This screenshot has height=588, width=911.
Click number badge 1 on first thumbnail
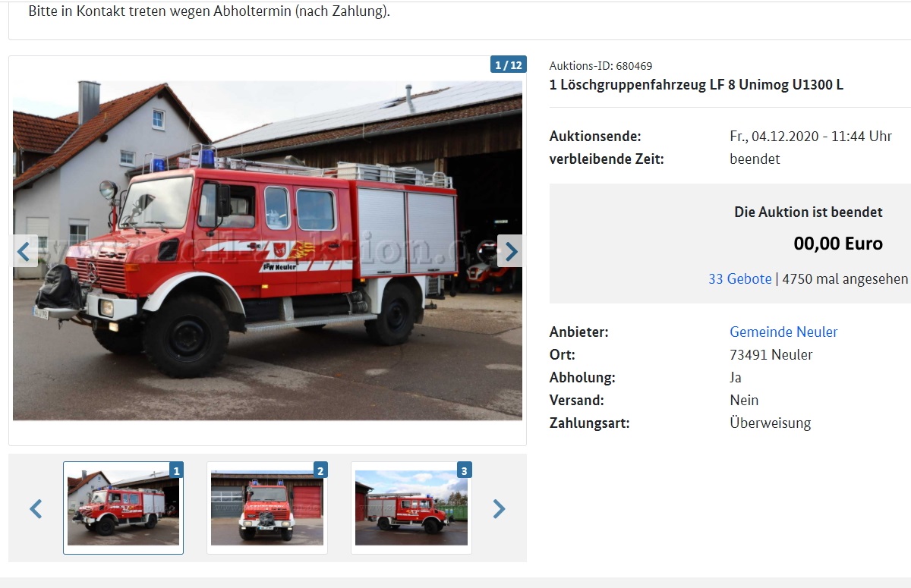(177, 470)
